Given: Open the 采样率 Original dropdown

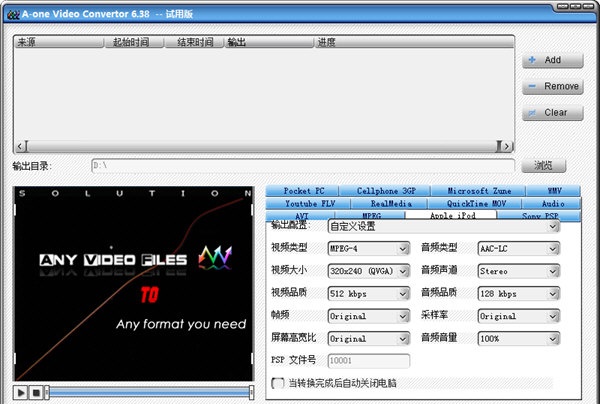Looking at the screenshot, I should point(518,316).
